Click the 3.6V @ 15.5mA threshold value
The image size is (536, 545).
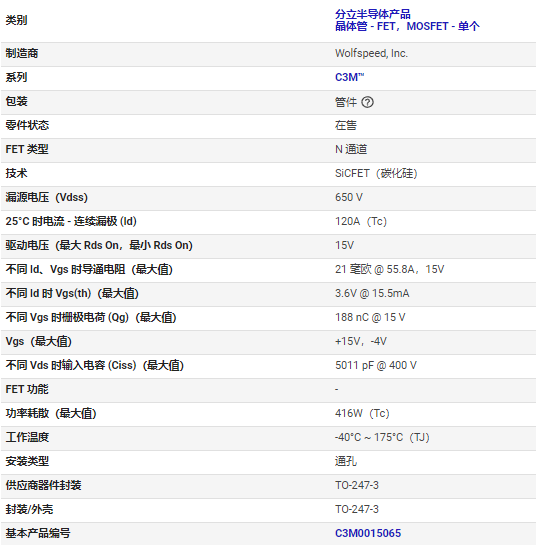coord(372,293)
